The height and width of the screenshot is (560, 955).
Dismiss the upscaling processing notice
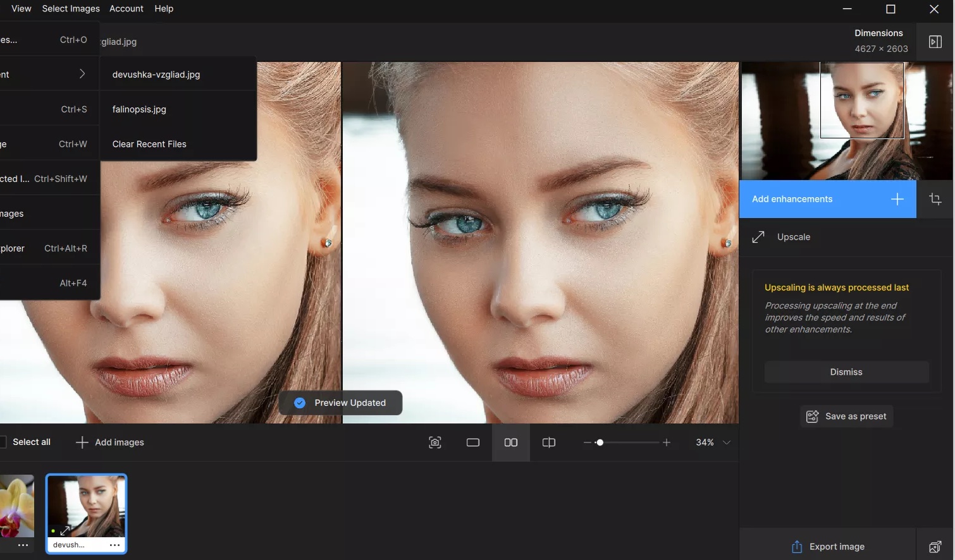[846, 372]
